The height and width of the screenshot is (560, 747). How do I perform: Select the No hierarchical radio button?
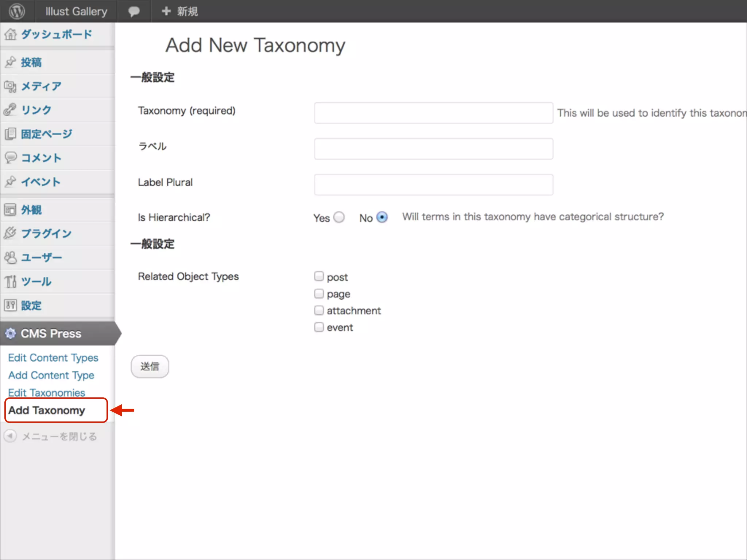pyautogui.click(x=382, y=217)
